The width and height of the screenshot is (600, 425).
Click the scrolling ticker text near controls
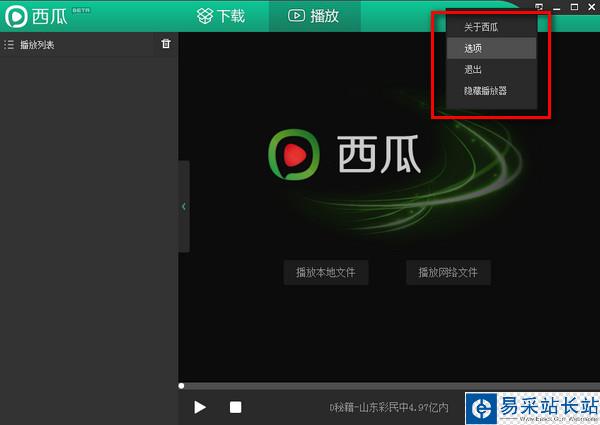[x=389, y=407]
